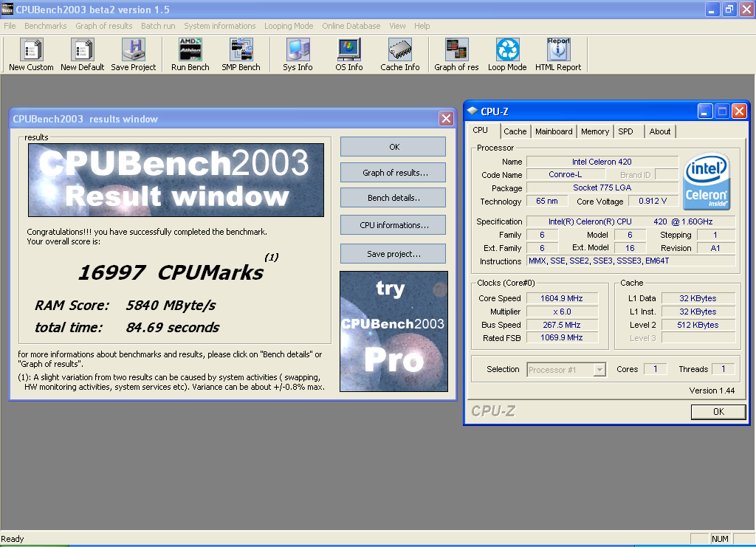Click the Technology field showing 65 nm
This screenshot has width=756, height=547.
click(547, 201)
